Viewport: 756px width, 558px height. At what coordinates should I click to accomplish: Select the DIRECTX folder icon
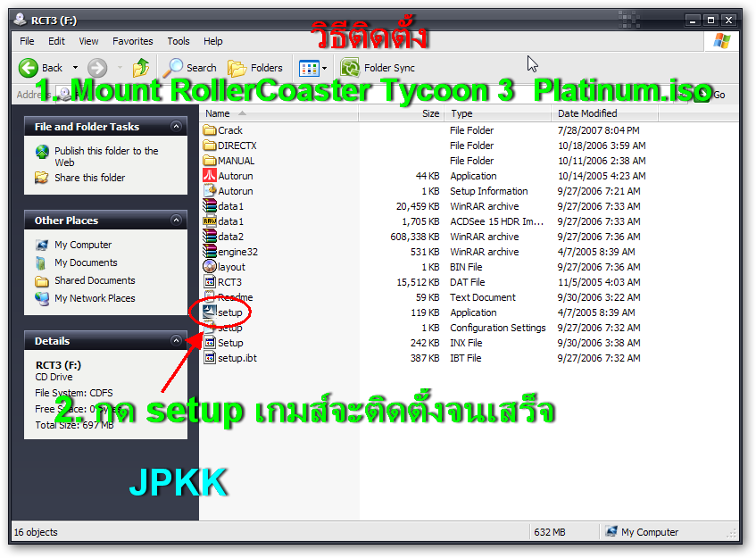coord(209,146)
